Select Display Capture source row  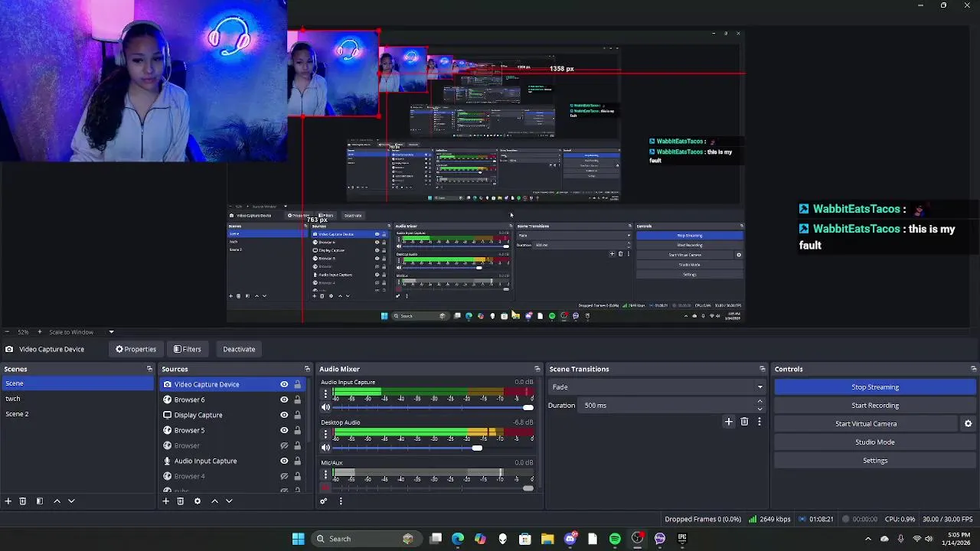(x=231, y=415)
